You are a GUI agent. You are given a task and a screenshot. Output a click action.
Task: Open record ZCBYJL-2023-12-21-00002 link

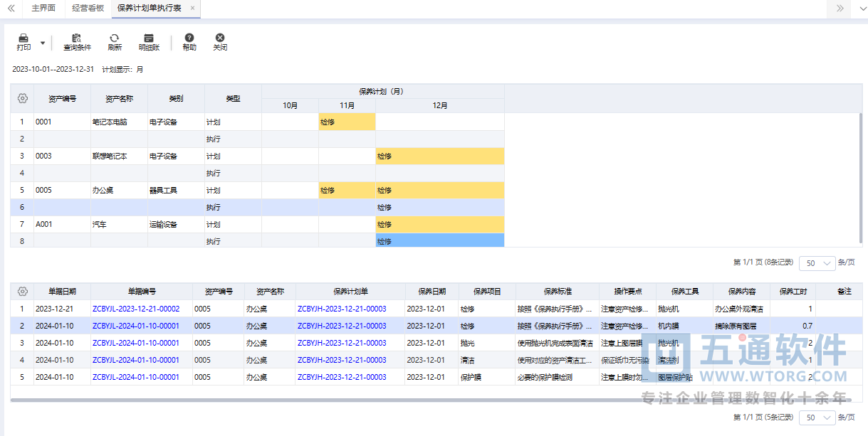[x=136, y=309]
